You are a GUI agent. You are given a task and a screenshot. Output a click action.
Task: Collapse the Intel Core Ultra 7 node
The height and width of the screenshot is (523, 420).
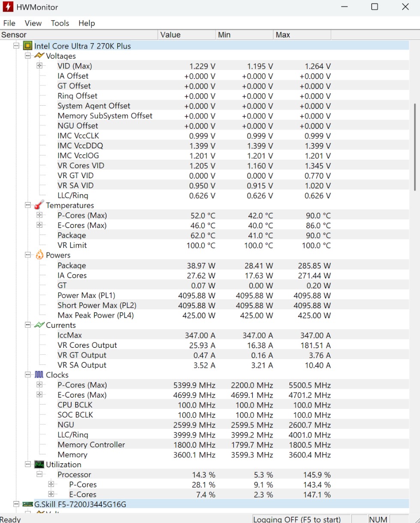[x=16, y=46]
